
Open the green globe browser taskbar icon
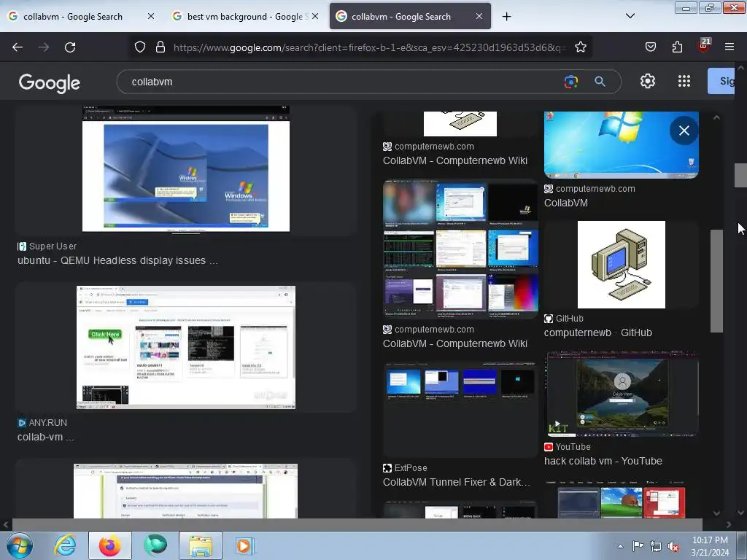coord(156,545)
